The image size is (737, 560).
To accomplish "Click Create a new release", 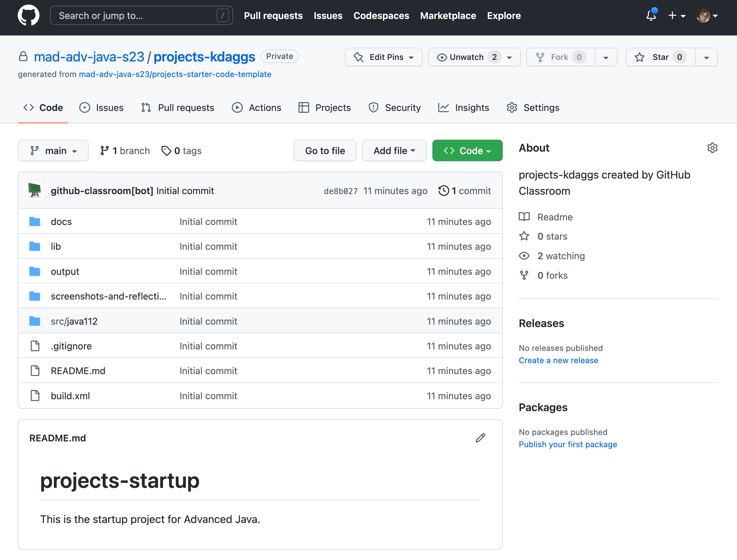I will 558,360.
